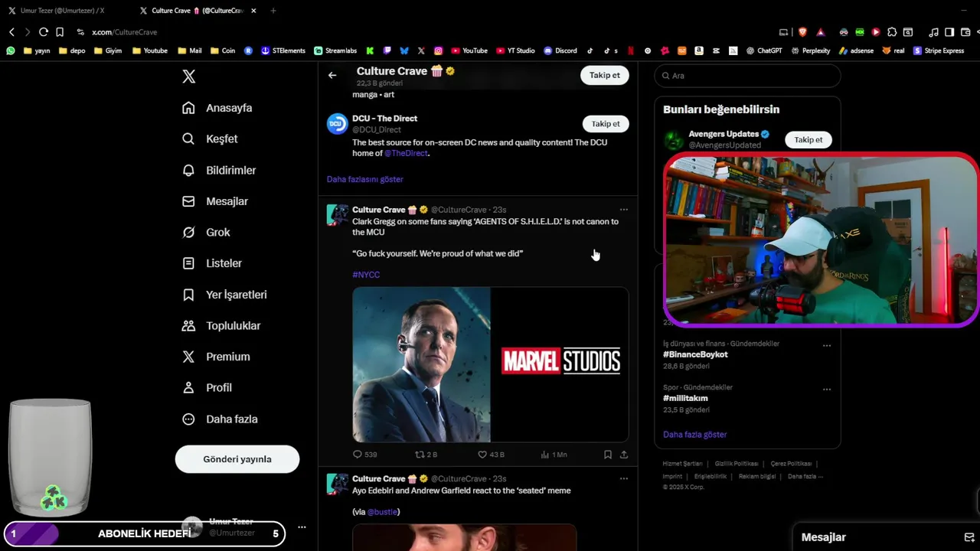
Task: Open Topluluklar communities
Action: click(221, 325)
